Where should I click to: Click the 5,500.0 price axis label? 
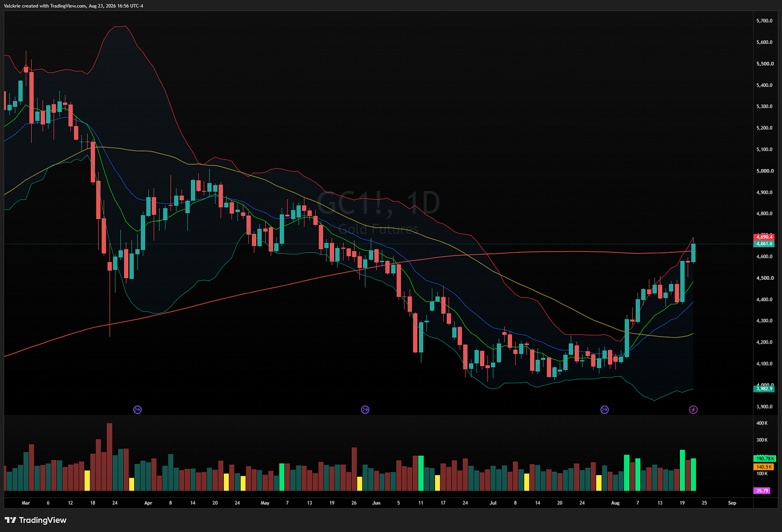(764, 64)
